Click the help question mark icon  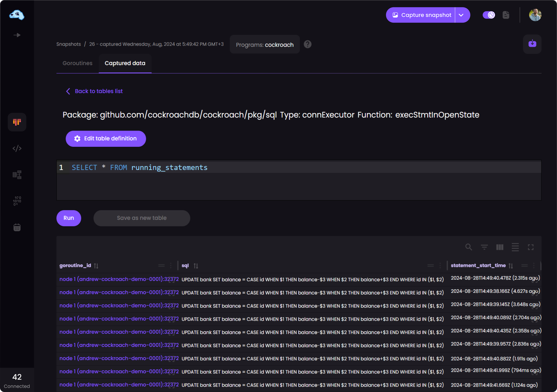(x=307, y=44)
